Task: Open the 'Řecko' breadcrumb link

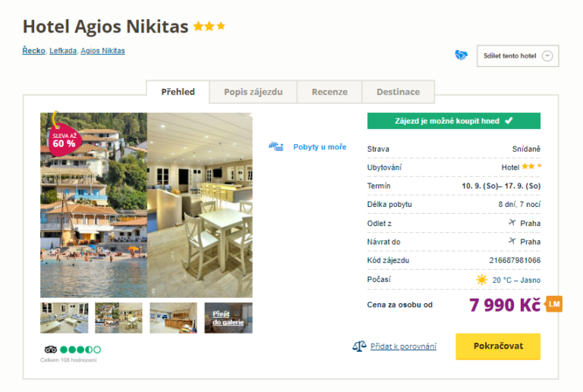Action: (33, 51)
